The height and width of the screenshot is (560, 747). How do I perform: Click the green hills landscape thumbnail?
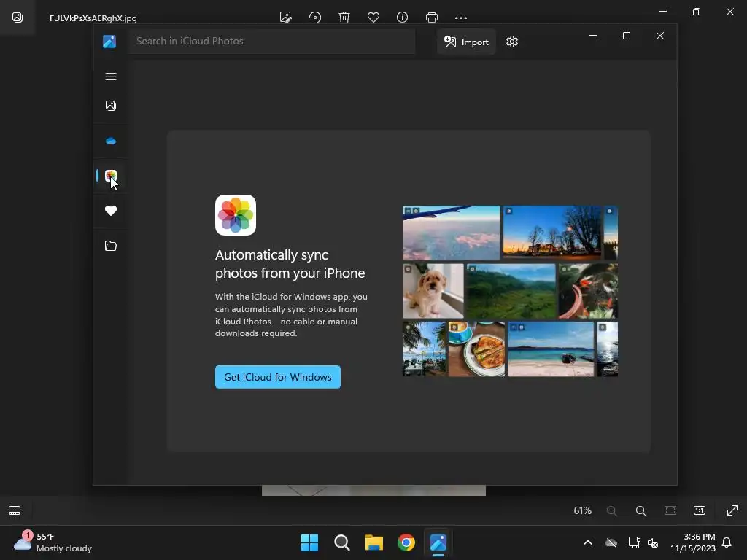tap(511, 291)
